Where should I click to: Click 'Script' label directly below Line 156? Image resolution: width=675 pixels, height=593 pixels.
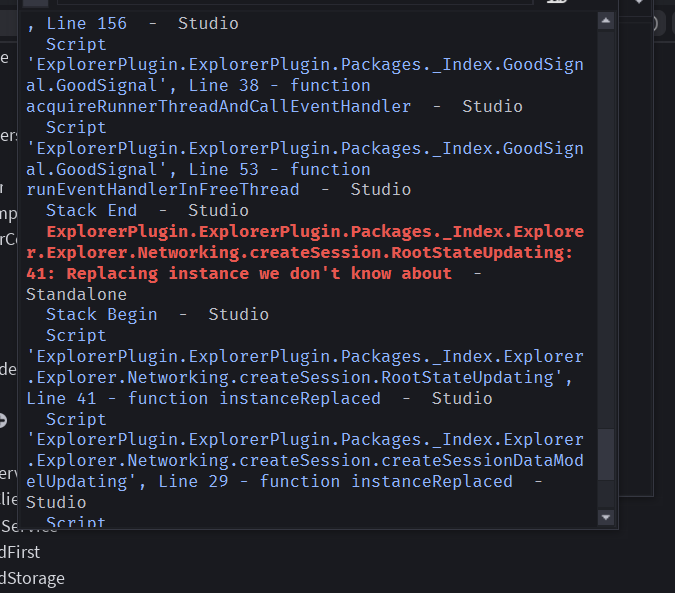coord(76,45)
